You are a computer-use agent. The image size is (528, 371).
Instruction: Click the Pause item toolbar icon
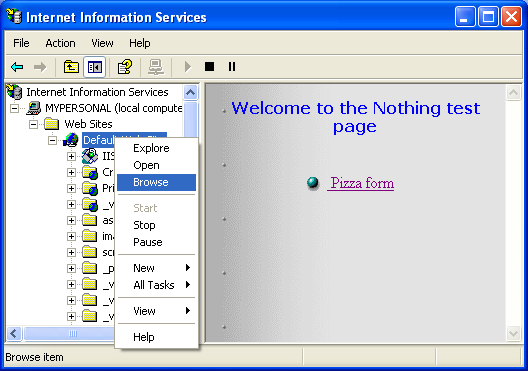[x=232, y=66]
